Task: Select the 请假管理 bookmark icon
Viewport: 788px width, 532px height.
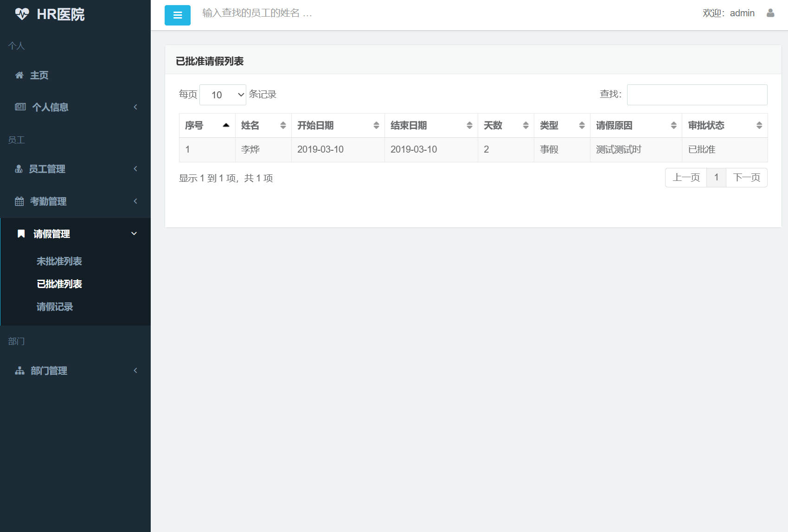Action: coord(20,234)
